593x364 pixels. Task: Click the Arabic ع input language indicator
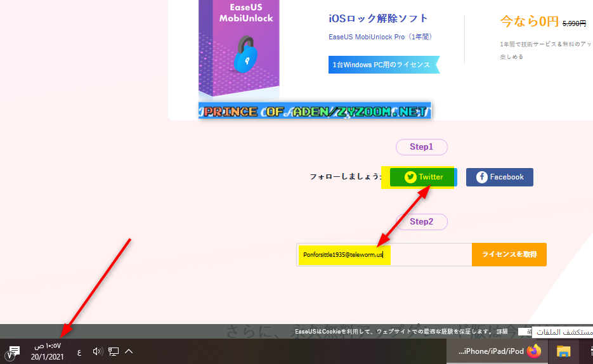tap(79, 353)
